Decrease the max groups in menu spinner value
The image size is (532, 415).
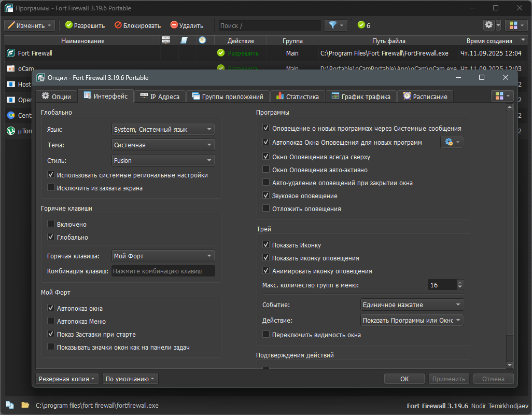tap(460, 287)
